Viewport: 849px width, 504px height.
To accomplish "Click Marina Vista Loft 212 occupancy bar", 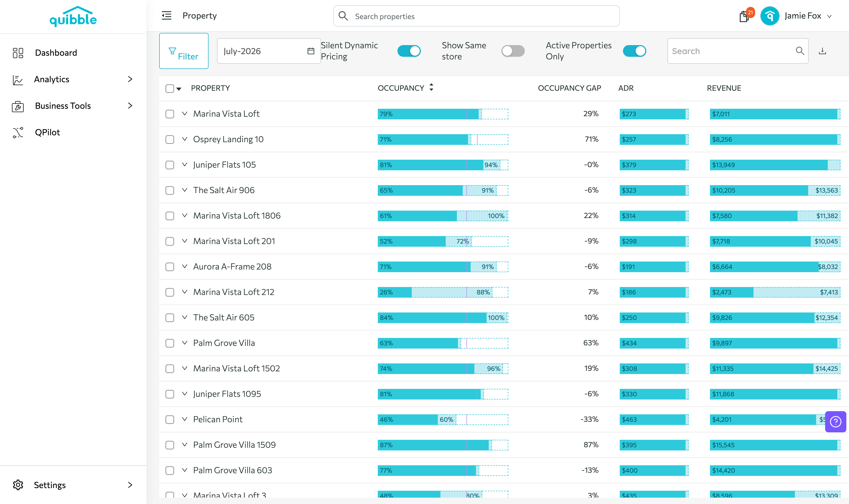I will (443, 292).
